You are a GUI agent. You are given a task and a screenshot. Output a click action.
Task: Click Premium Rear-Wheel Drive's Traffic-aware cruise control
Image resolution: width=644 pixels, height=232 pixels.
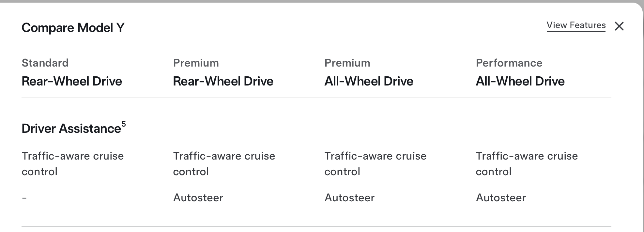pyautogui.click(x=224, y=164)
